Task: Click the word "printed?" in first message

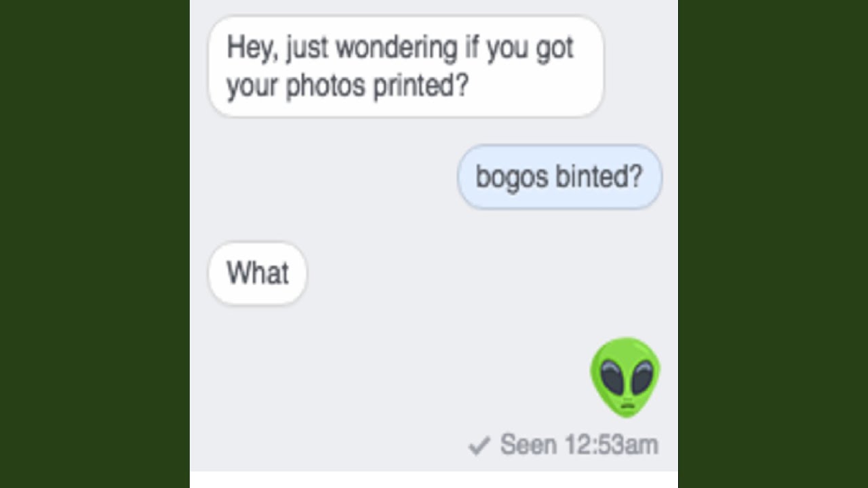Action: click(421, 85)
